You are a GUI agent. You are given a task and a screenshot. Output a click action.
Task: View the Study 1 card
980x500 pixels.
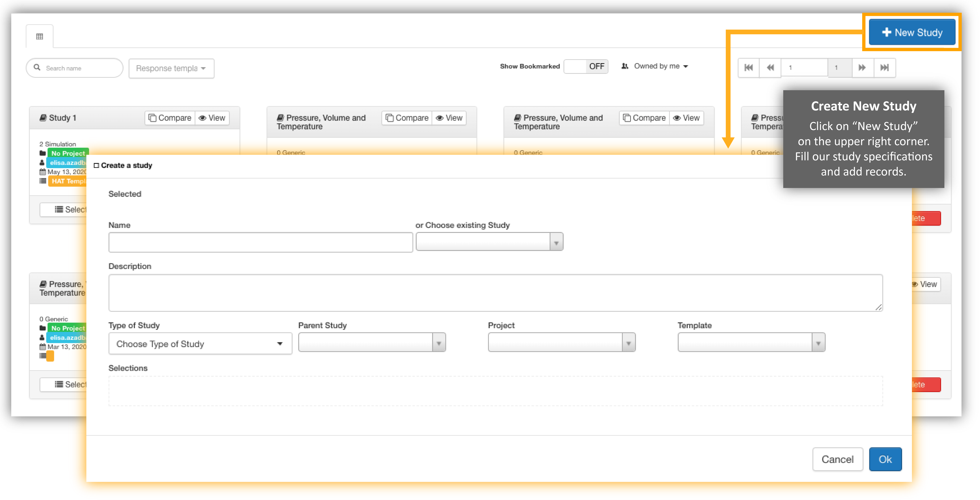[212, 118]
